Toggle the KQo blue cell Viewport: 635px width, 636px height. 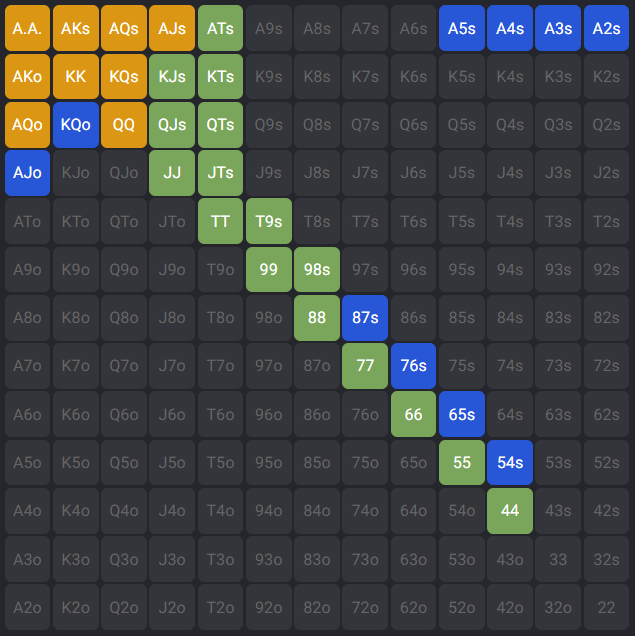(75, 124)
